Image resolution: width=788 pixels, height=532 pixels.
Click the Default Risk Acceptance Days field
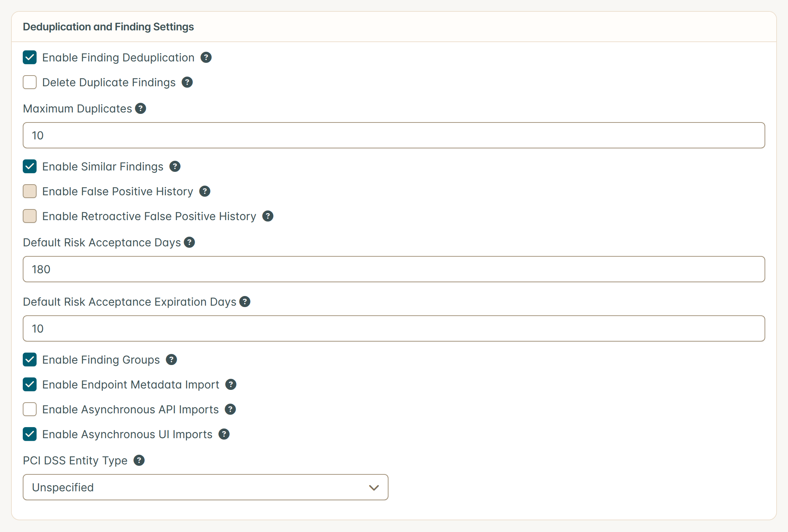coord(394,269)
